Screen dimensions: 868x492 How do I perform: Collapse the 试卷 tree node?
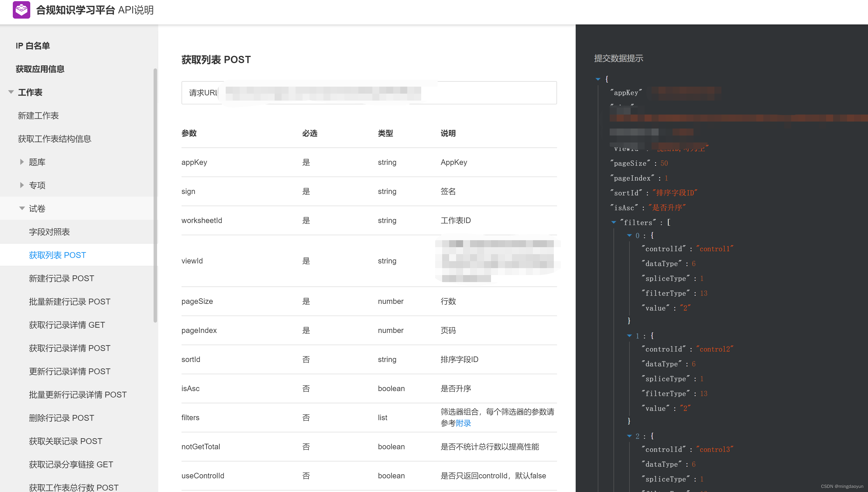point(22,208)
